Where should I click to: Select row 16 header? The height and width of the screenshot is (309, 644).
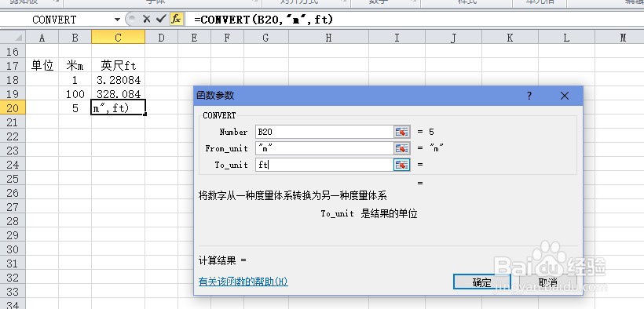(13, 51)
